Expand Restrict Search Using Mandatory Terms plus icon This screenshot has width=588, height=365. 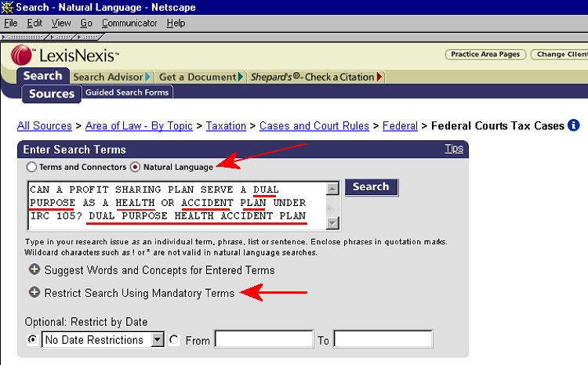pos(34,292)
